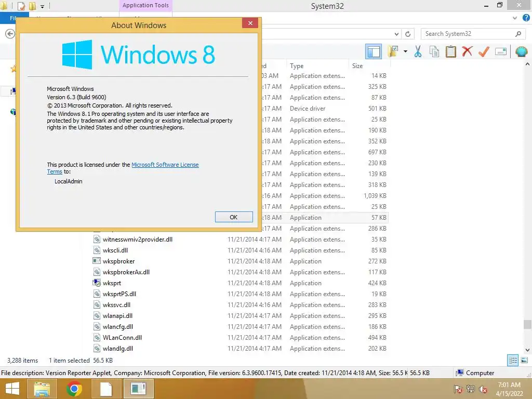
Task: Click the 1,039 KB size cell
Action: click(375, 195)
